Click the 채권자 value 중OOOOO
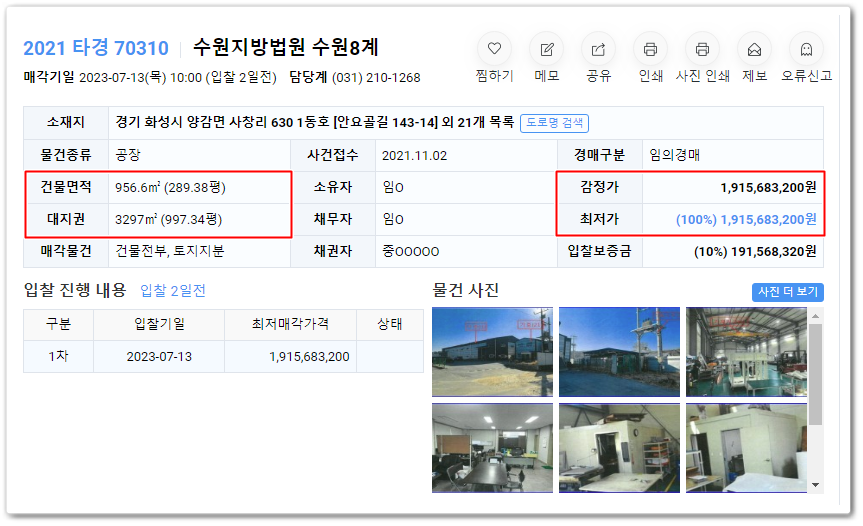Viewport: 863px width, 526px height. pyautogui.click(x=411, y=251)
